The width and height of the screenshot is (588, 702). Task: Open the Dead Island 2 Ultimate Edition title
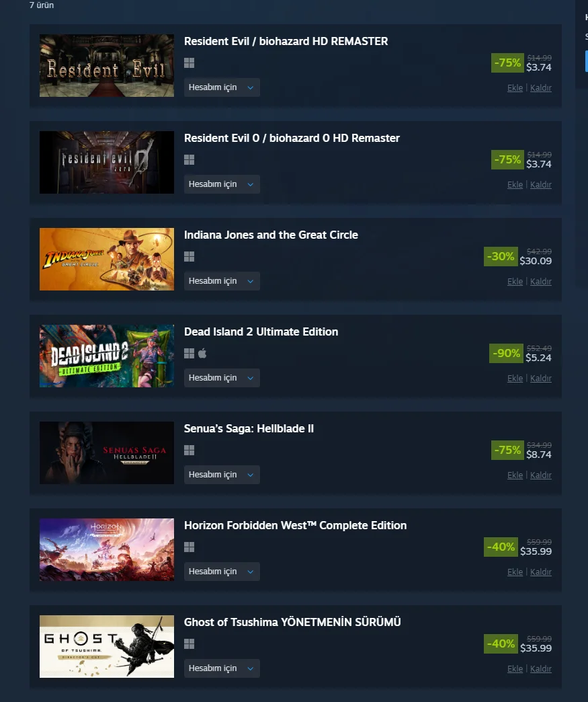[x=261, y=331]
